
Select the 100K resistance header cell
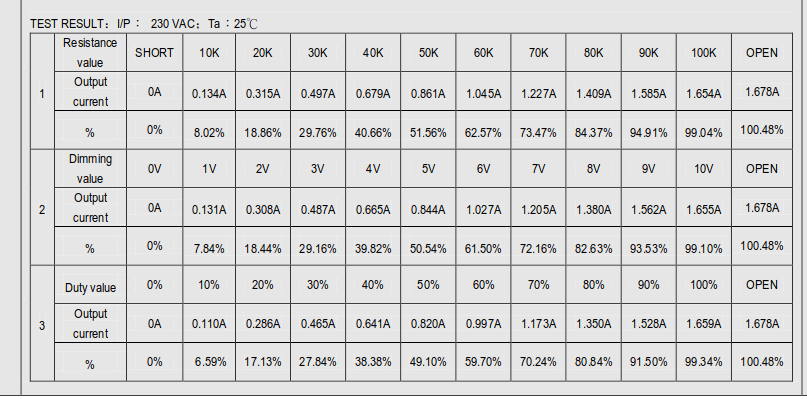(704, 53)
